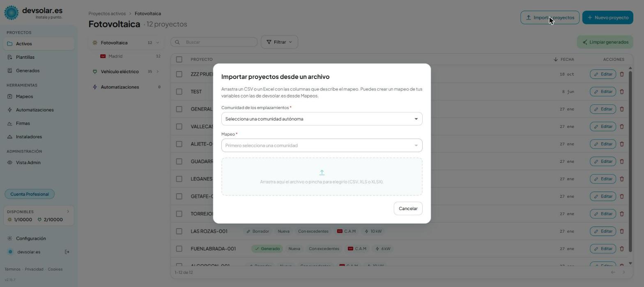
Task: Click the file upload drop zone
Action: [322, 176]
